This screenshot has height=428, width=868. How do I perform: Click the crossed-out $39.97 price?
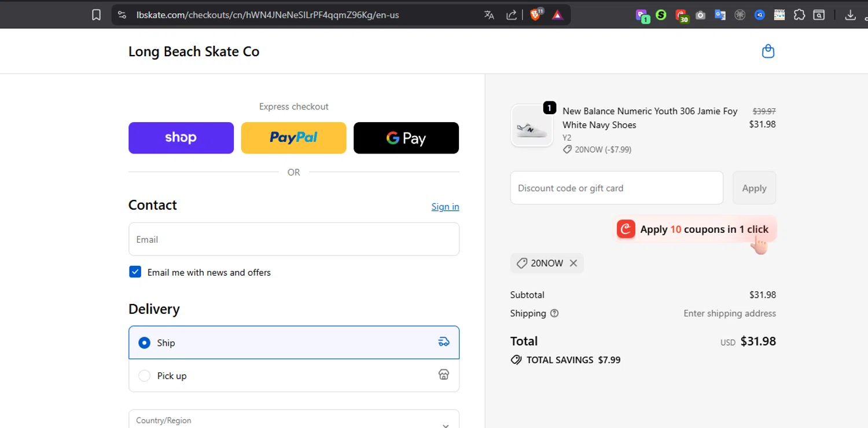click(x=764, y=111)
